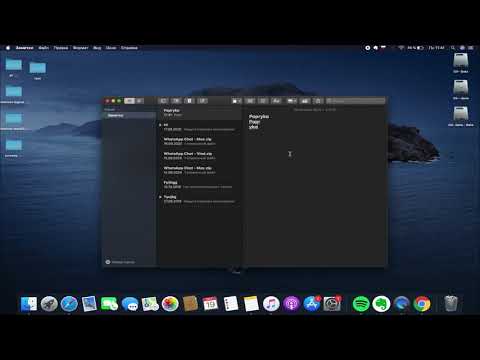
Task: Create a new note with compose icon
Action: pyautogui.click(x=202, y=101)
